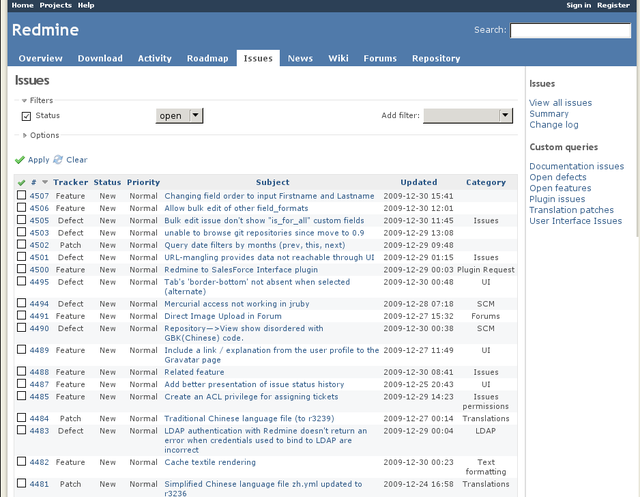
Task: Select checkbox for issue 4484
Action: click(21, 417)
